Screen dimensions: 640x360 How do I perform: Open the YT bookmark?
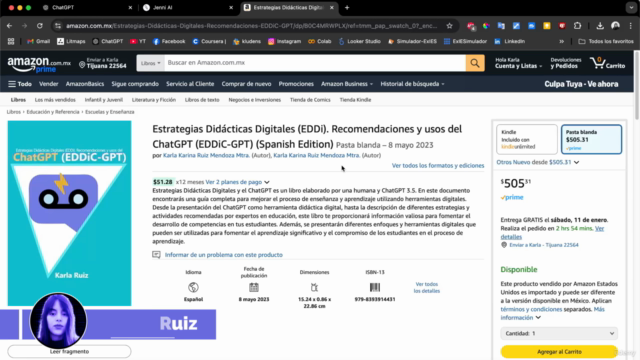click(x=138, y=41)
